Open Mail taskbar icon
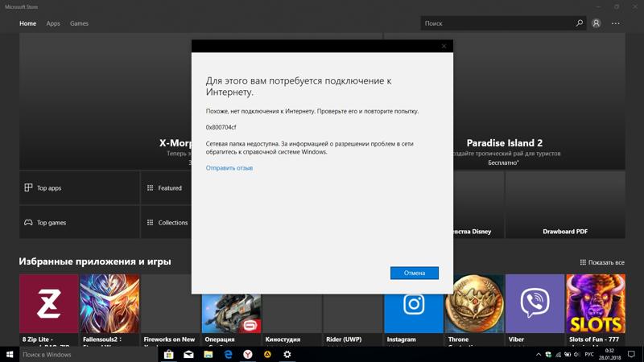 point(188,354)
